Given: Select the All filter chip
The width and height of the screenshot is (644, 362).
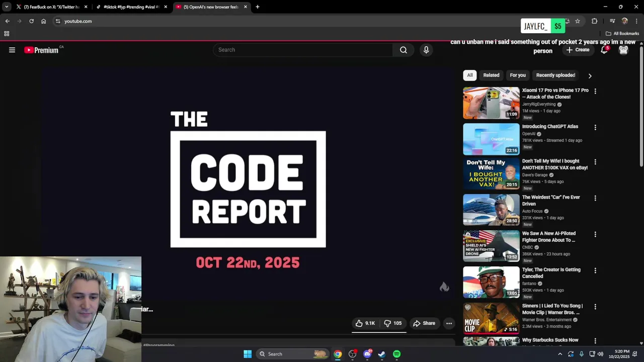Looking at the screenshot, I should coord(470,75).
